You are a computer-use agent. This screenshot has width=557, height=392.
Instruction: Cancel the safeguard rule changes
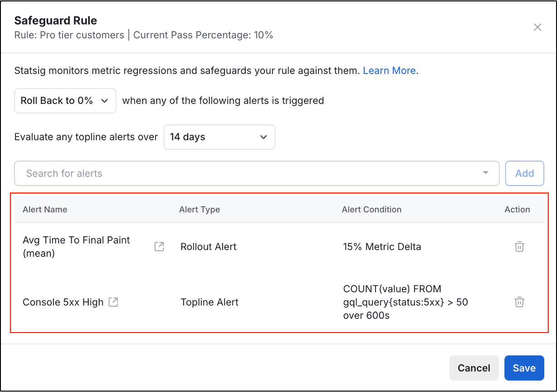coord(474,368)
